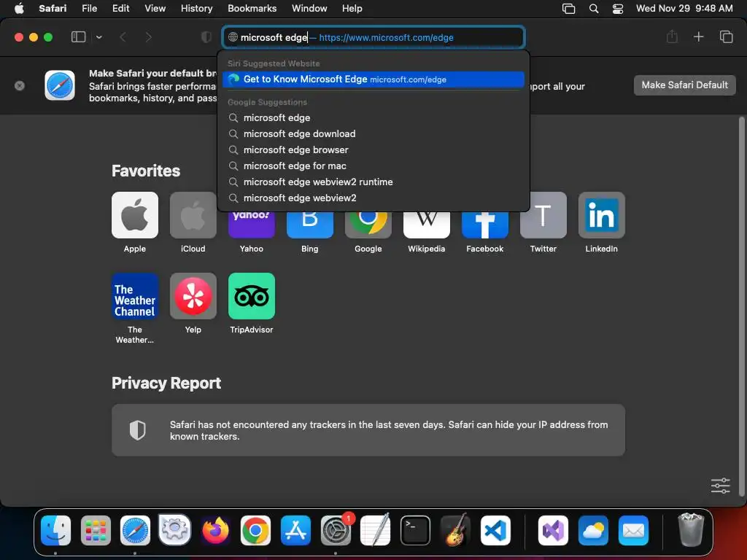Click the date and time clock

(684, 9)
